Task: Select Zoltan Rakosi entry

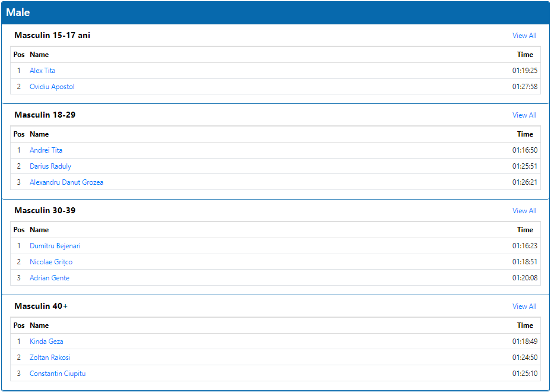Action: pos(50,358)
